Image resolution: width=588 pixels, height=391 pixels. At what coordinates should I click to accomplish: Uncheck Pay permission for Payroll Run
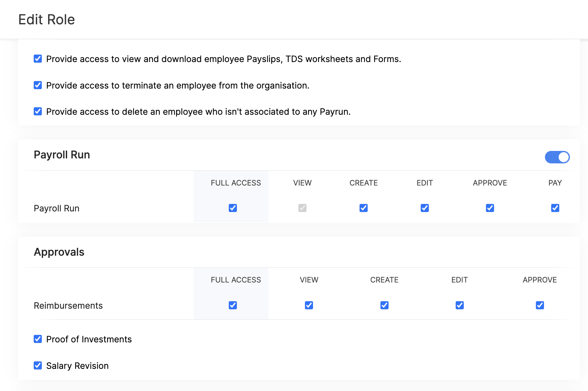tap(555, 208)
